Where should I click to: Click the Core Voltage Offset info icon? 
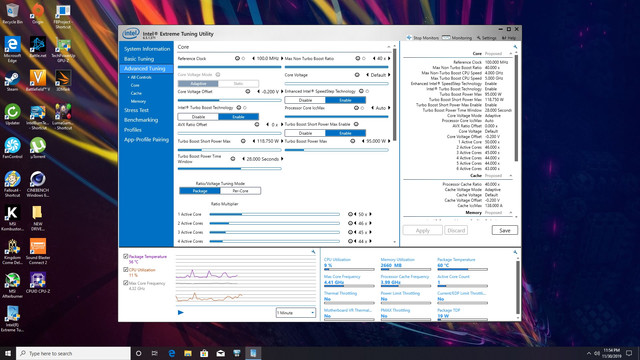[x=248, y=91]
